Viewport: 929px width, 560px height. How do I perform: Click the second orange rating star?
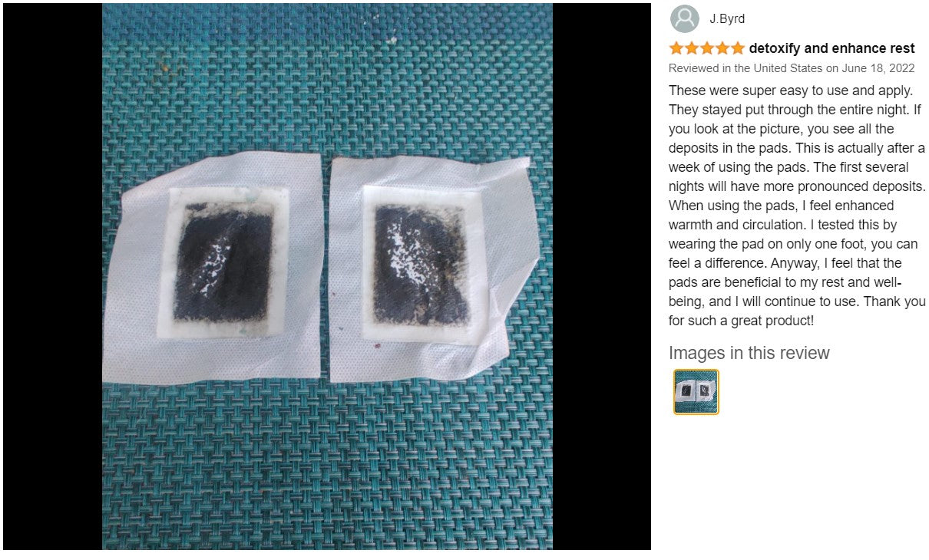point(692,48)
